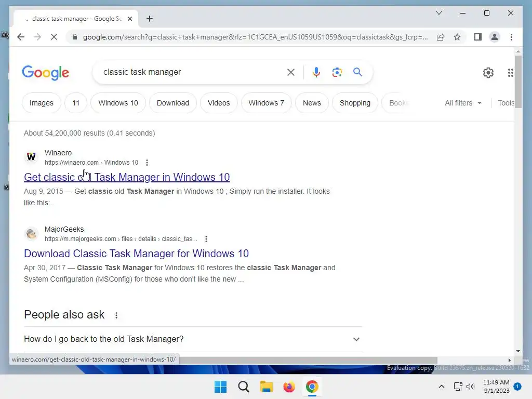The height and width of the screenshot is (399, 532).
Task: Open more options for Winaero result
Action: tap(147, 163)
